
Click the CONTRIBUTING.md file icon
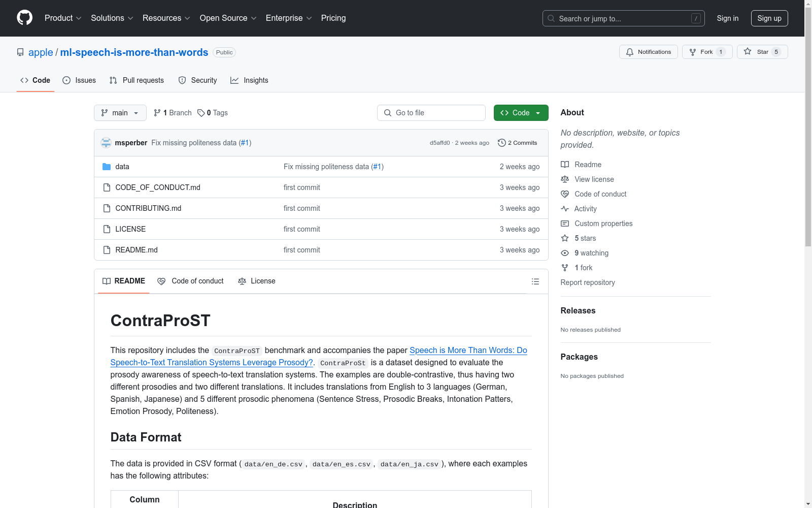[x=107, y=208]
